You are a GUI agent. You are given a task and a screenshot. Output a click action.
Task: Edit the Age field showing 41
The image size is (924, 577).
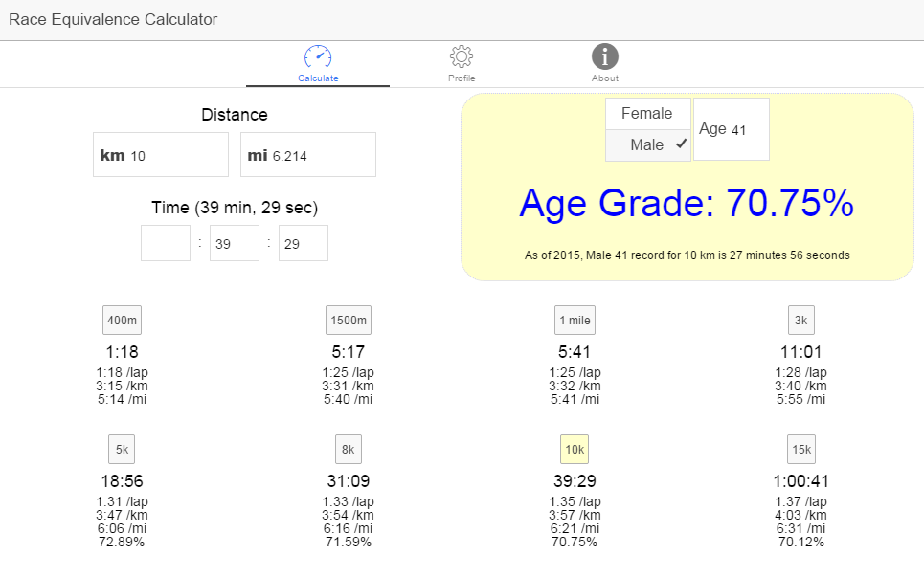pyautogui.click(x=732, y=129)
